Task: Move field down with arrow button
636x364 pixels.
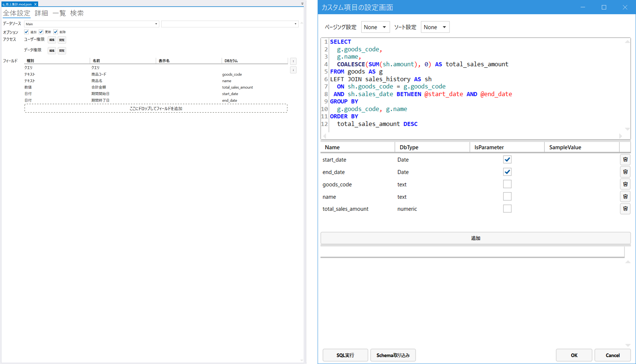Action: 293,70
